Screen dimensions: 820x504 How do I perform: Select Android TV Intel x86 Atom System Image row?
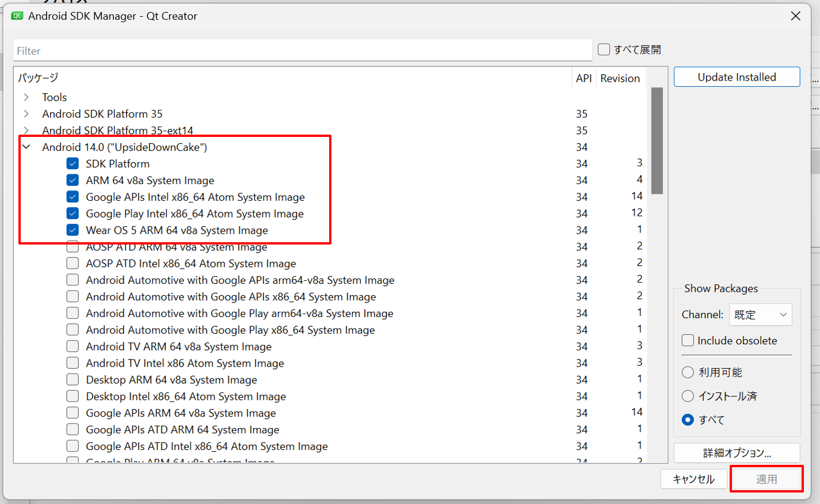[x=185, y=364]
